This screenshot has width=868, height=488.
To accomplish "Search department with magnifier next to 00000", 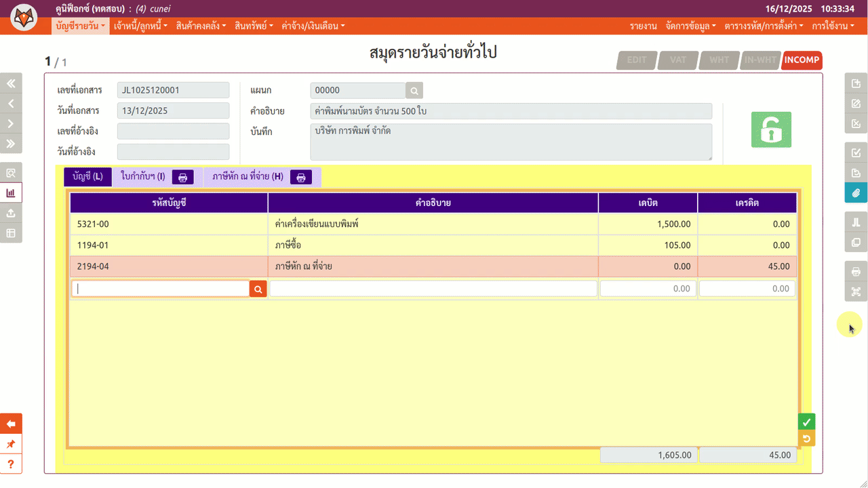I will (x=414, y=91).
